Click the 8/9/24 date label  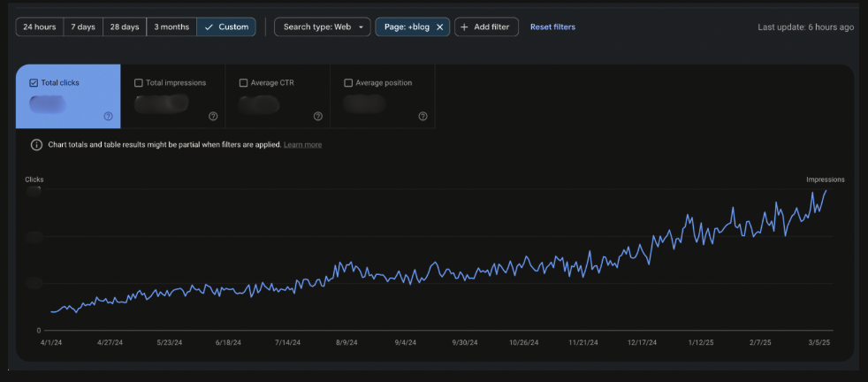[346, 343]
